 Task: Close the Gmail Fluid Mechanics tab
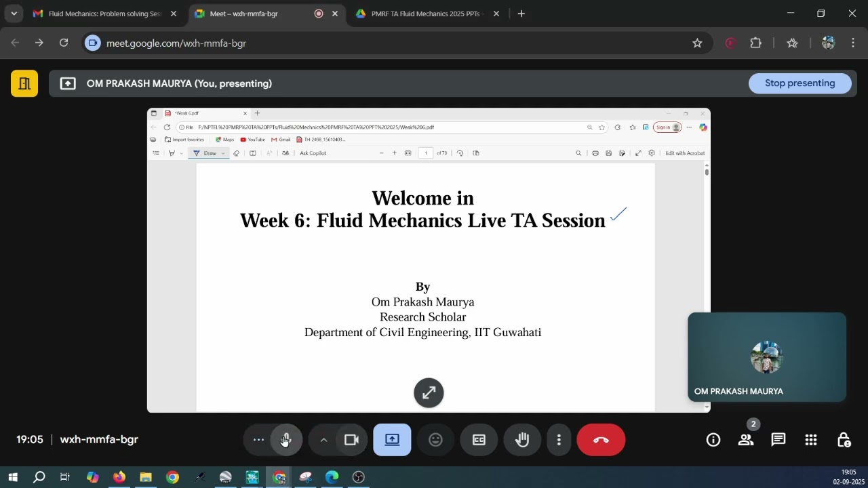click(x=174, y=14)
